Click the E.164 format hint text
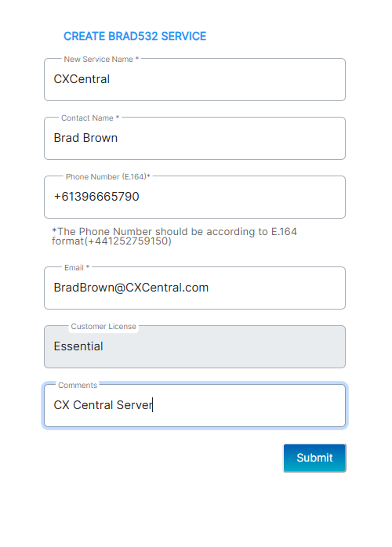Screen dimensions: 392x547 174,236
